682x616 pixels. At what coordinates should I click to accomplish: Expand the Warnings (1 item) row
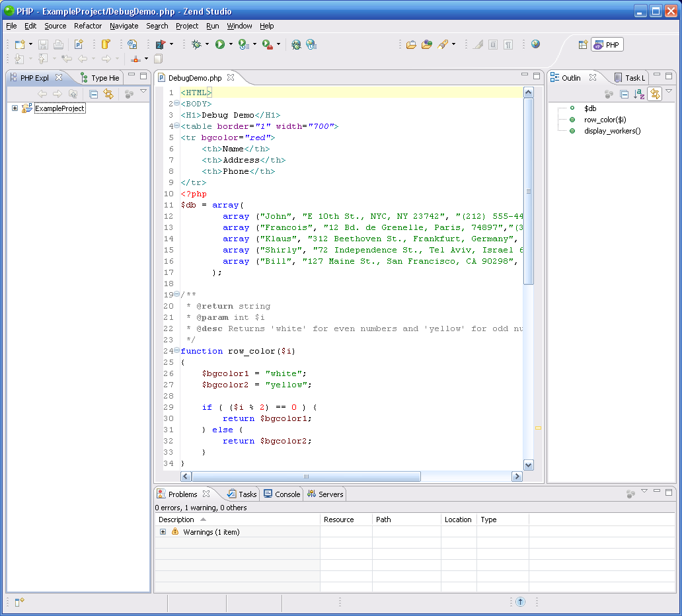(x=163, y=532)
